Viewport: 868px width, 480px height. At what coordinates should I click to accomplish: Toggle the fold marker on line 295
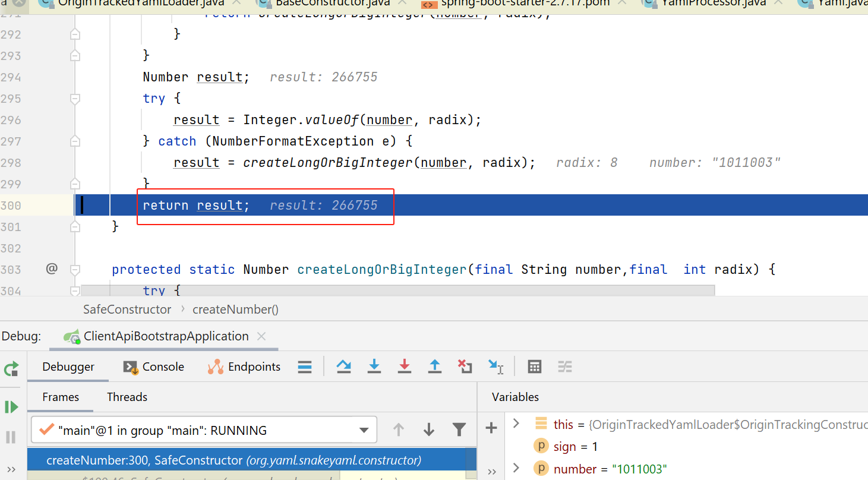click(x=75, y=99)
